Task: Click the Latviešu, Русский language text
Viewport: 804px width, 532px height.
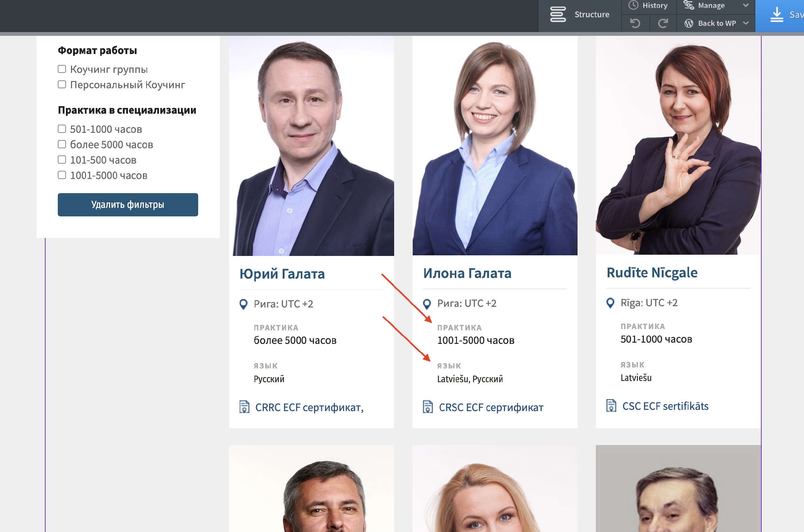Action: tap(470, 379)
